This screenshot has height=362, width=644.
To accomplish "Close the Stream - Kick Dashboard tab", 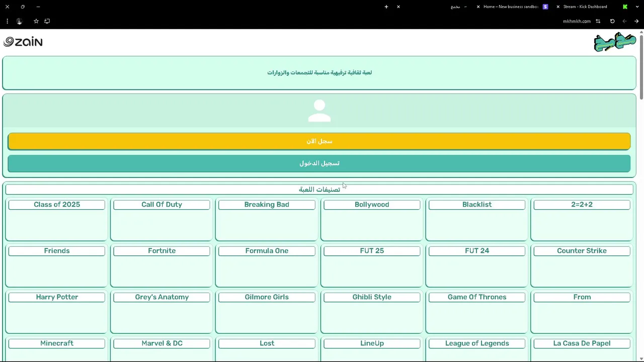I will click(558, 7).
